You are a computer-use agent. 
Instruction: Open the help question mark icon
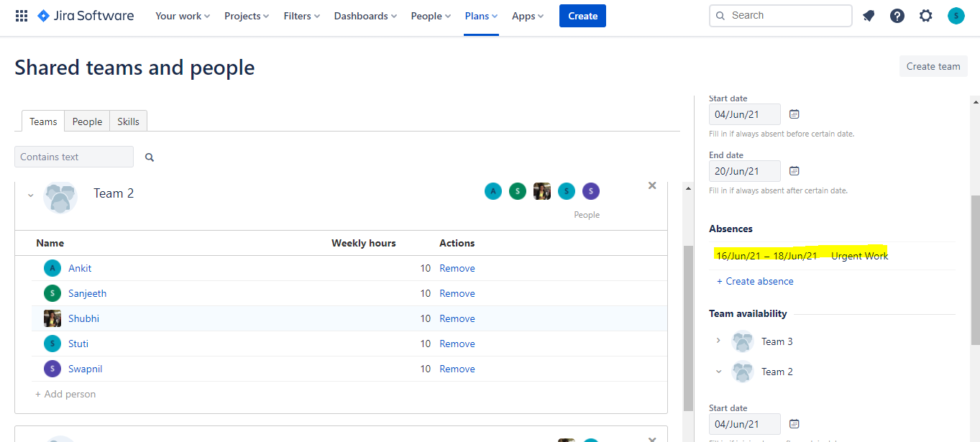[897, 16]
